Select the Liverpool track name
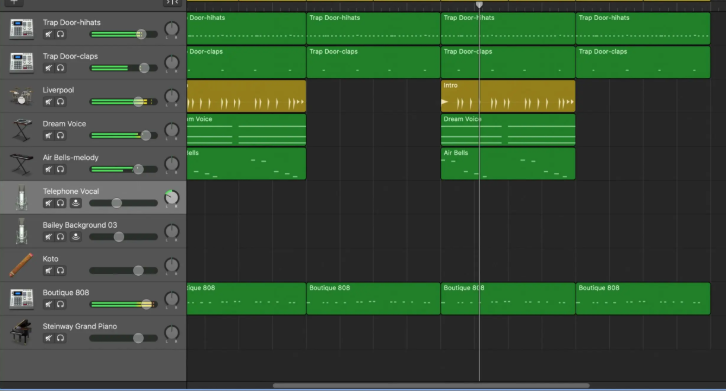 pyautogui.click(x=58, y=90)
